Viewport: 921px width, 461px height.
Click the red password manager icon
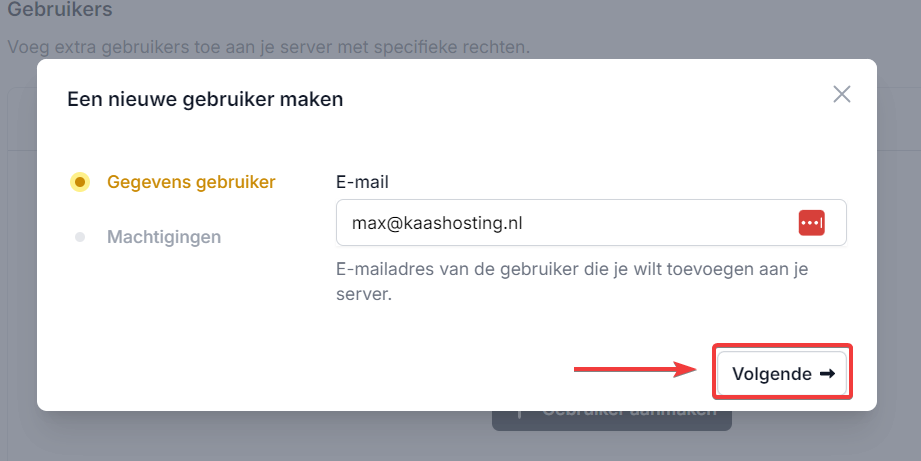click(811, 223)
